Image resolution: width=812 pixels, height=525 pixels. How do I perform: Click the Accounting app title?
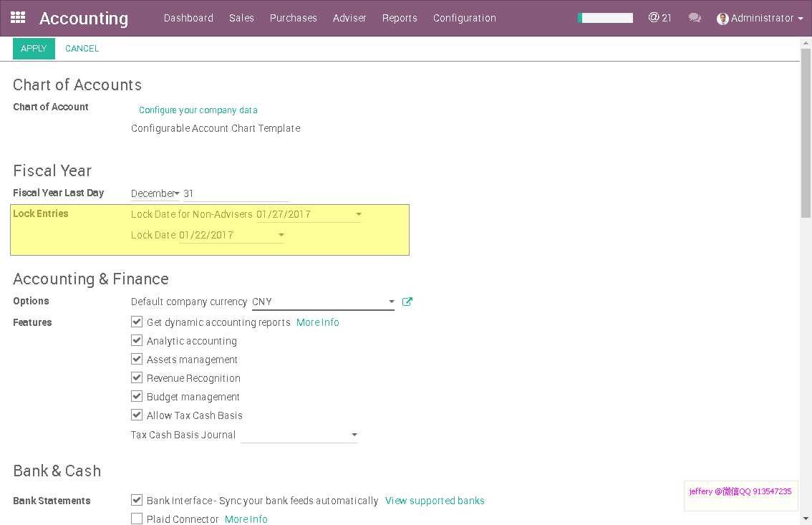click(x=84, y=18)
